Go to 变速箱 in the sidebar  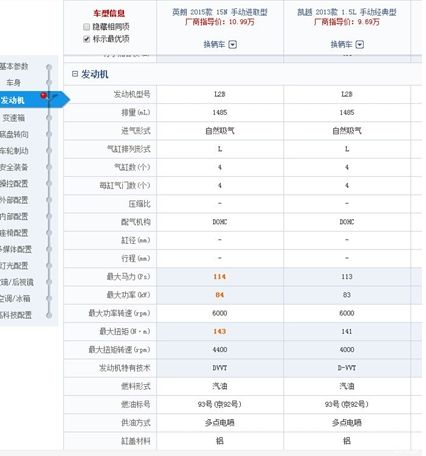point(14,118)
